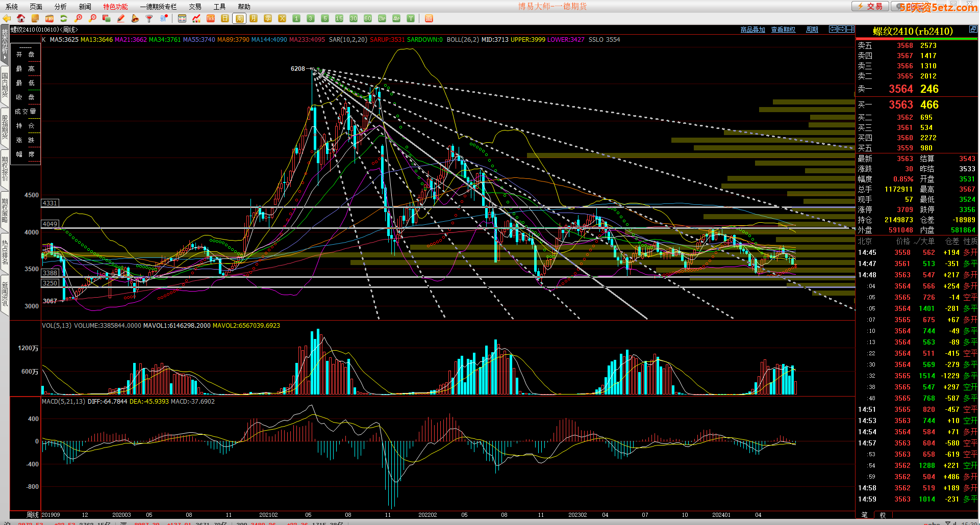The image size is (980, 525).
Task: Click the red pencil drawing tool icon
Action: coord(121,18)
